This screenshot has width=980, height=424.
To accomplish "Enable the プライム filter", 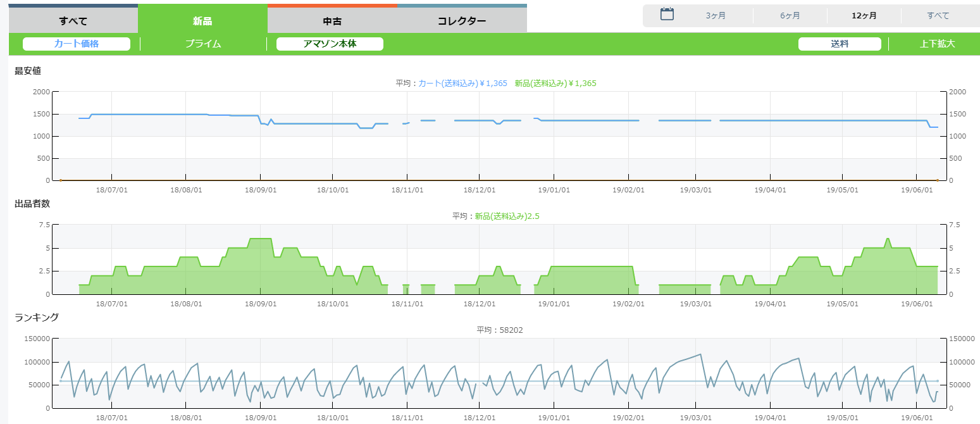I will pyautogui.click(x=203, y=44).
